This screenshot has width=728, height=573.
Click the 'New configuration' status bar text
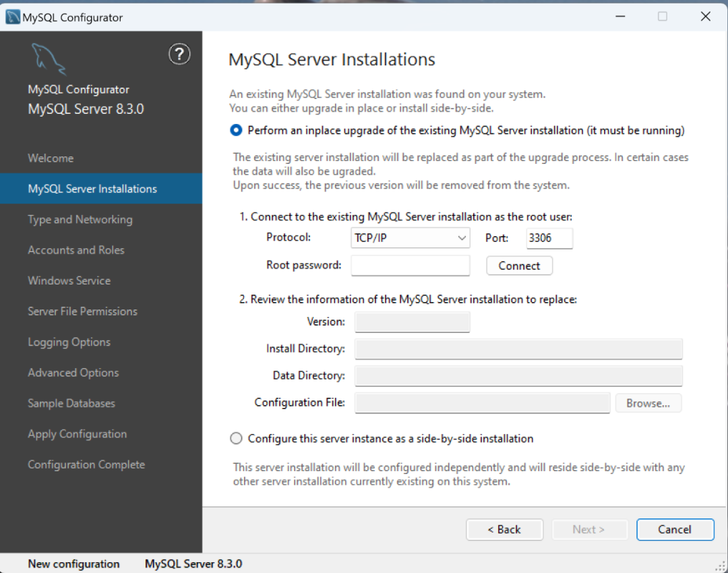[x=74, y=564]
